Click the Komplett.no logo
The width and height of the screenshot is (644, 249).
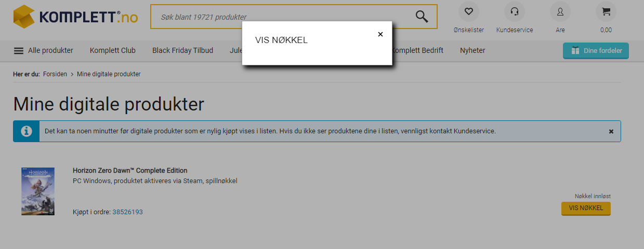(x=75, y=17)
